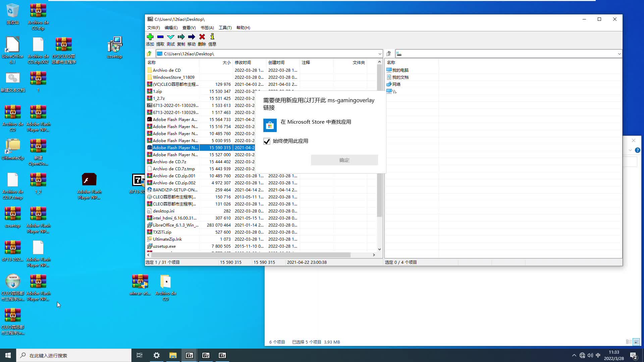
Task: Click the red Delete (删除) X icon
Action: [202, 37]
